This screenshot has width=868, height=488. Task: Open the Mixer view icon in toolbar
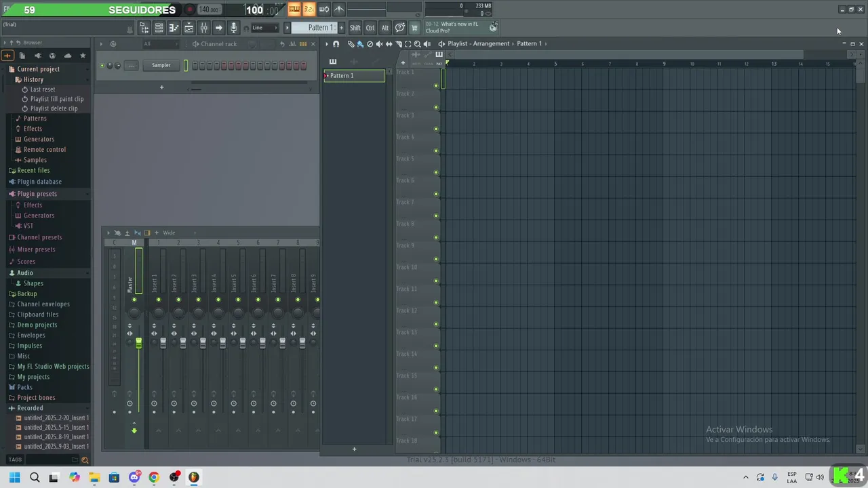pos(203,28)
